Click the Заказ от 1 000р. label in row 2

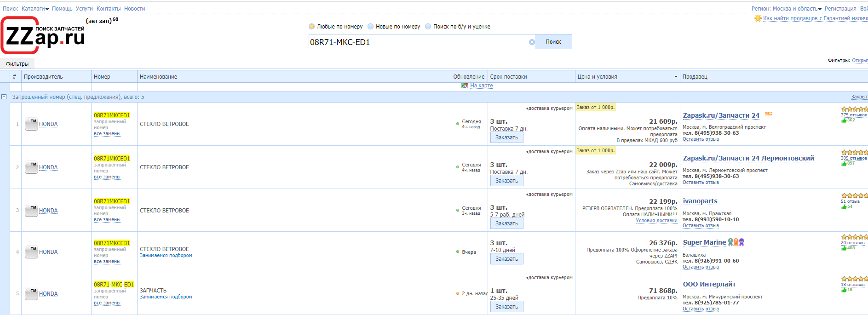point(596,150)
